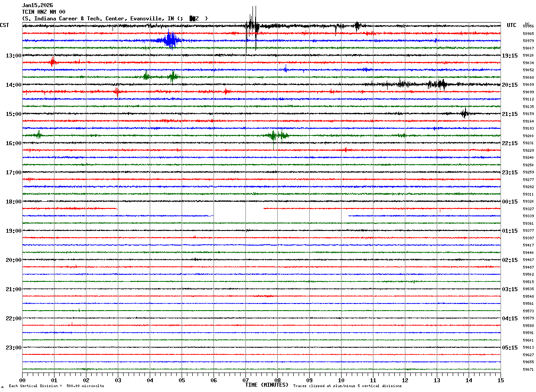Click the '19:15' UTC time label
The width and height of the screenshot is (536, 392).
pyautogui.click(x=510, y=56)
